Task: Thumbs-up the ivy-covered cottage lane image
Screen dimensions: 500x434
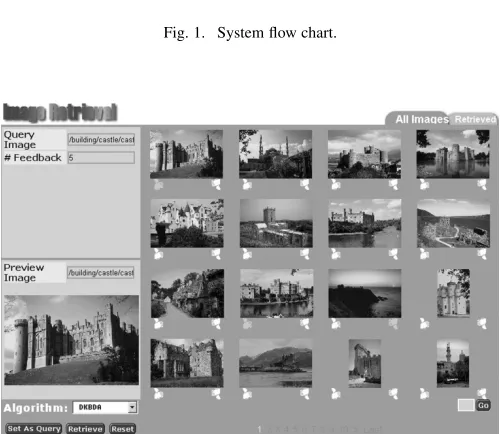Action: coord(159,324)
